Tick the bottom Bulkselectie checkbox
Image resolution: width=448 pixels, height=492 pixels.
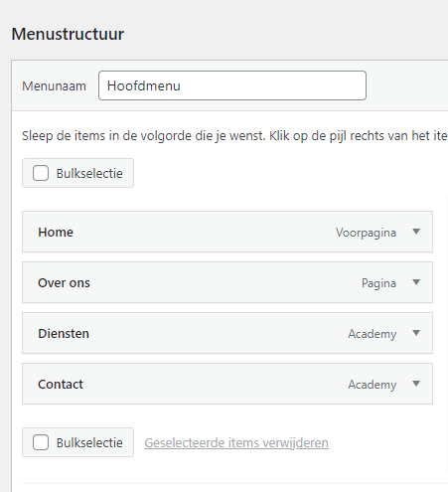(41, 442)
